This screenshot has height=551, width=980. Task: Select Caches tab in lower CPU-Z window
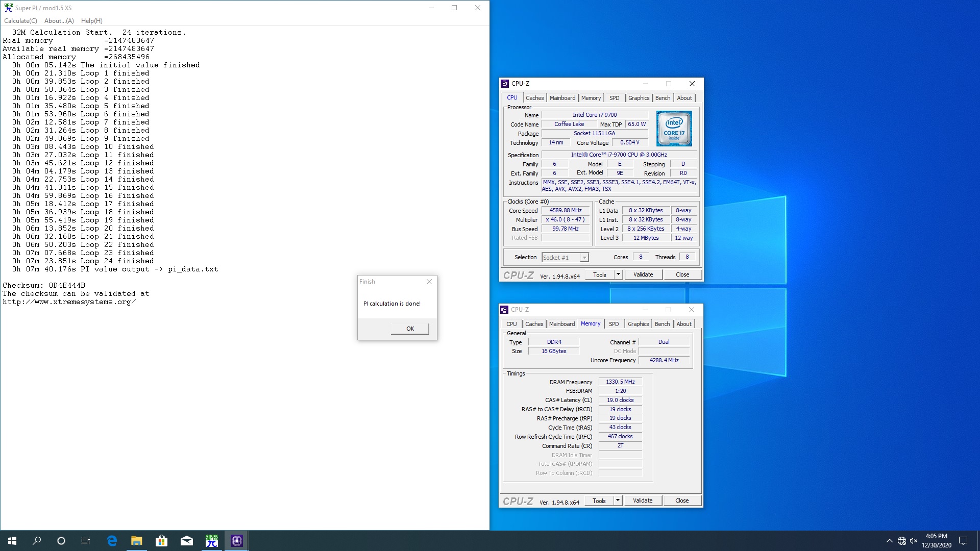click(x=534, y=324)
